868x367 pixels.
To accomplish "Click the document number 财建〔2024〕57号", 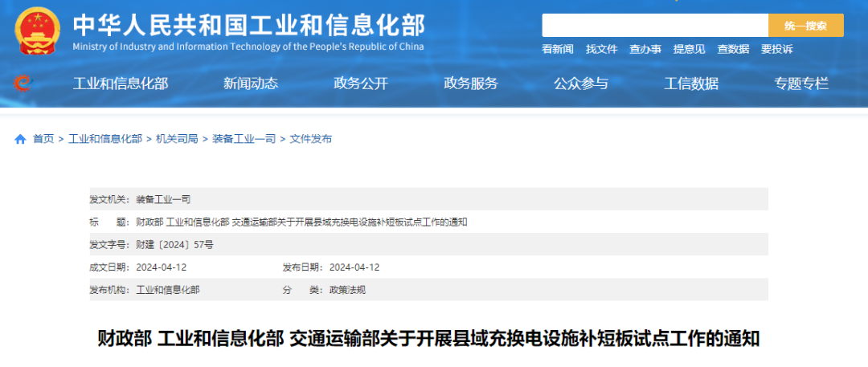I will pos(175,245).
